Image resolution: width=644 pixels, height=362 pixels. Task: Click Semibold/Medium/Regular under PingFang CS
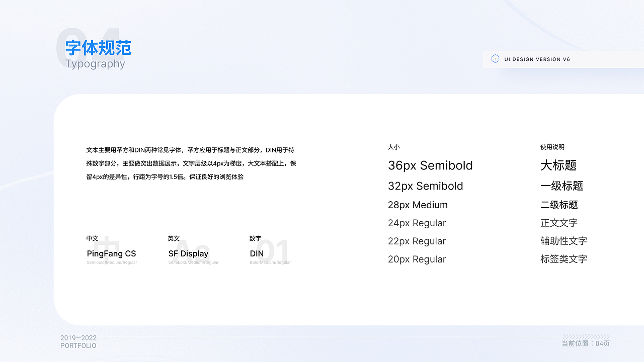(112, 262)
